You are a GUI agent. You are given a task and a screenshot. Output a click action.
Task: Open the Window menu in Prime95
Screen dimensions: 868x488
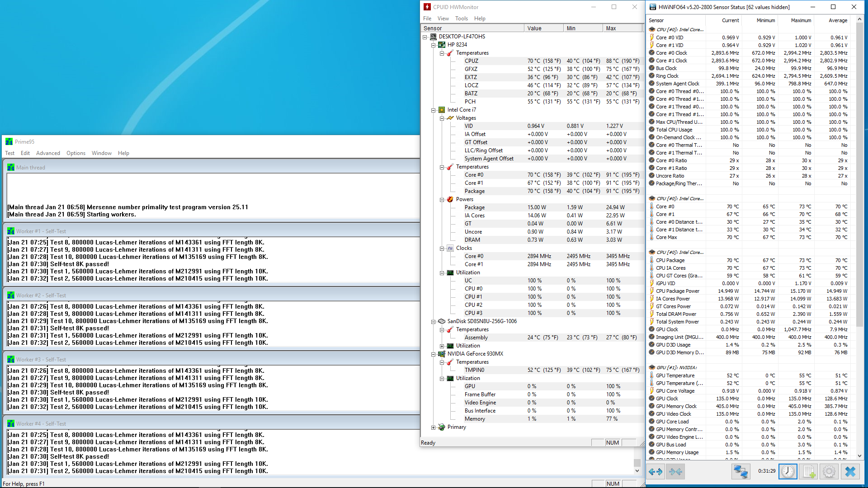point(102,153)
